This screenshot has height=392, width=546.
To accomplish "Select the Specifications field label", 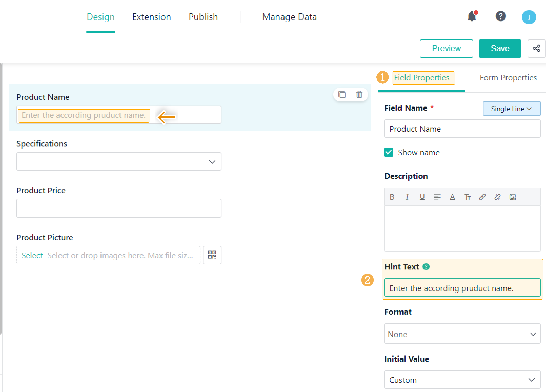I will (42, 144).
